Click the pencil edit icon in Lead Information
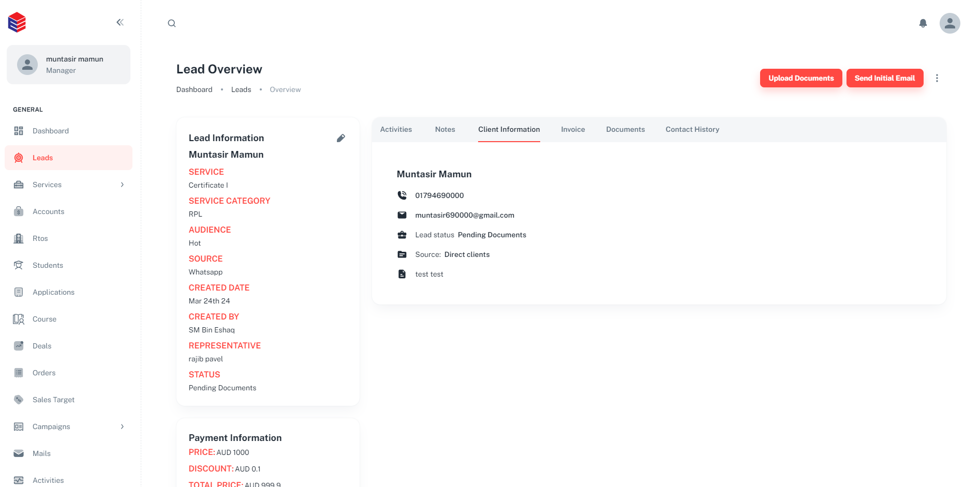The height and width of the screenshot is (487, 980). click(340, 138)
